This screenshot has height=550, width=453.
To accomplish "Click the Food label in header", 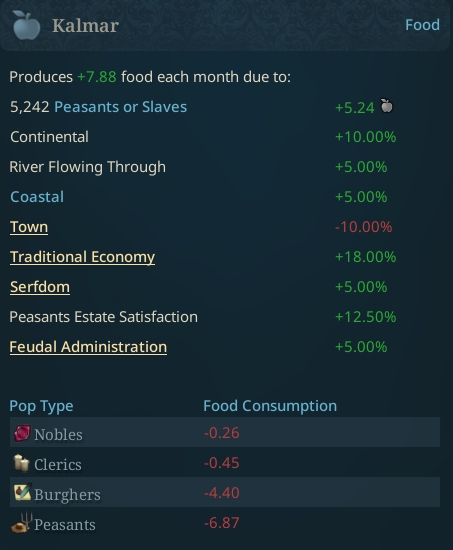I will 422,25.
